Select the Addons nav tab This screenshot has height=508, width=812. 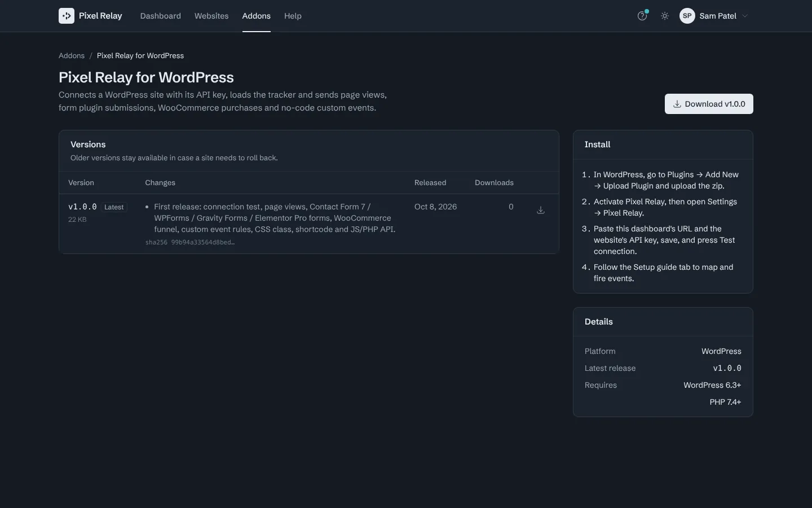click(x=257, y=16)
